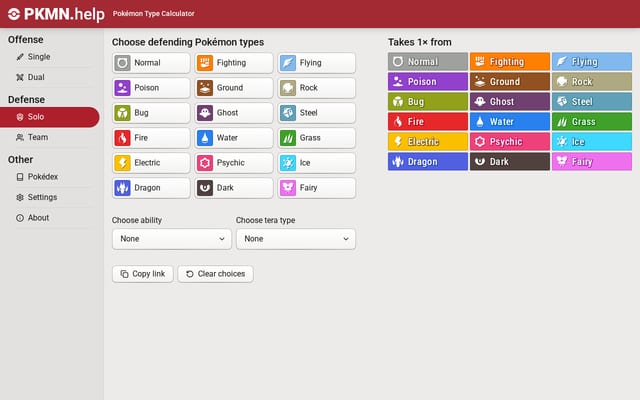Click purple Ghost badge under Takes 1× from

click(510, 102)
